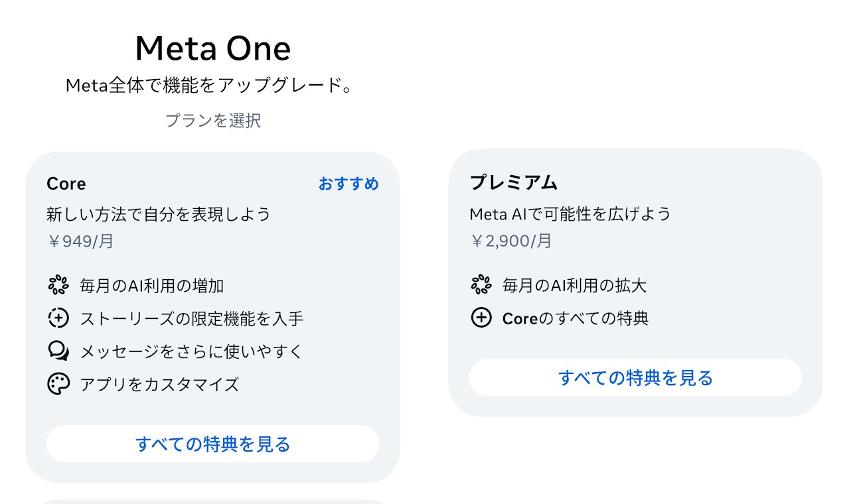The height and width of the screenshot is (504, 853).
Task: Click ストーリーズの限定機能を入手 feature text
Action: point(192,319)
